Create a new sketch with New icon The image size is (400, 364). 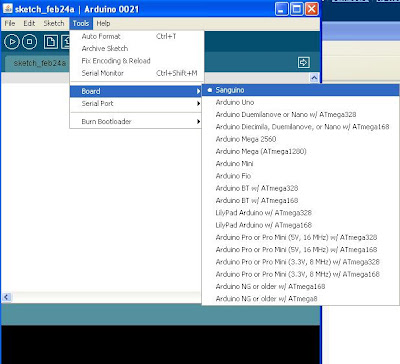coord(51,42)
